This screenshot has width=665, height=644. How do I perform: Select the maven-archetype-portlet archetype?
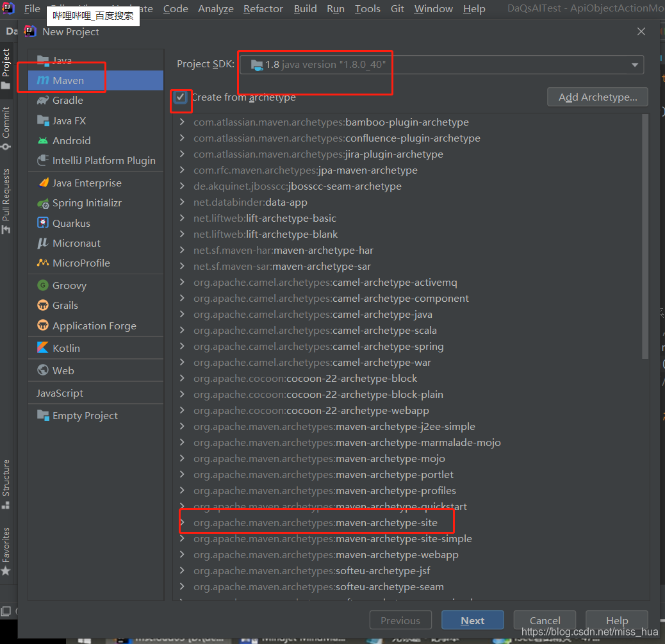[x=323, y=474]
